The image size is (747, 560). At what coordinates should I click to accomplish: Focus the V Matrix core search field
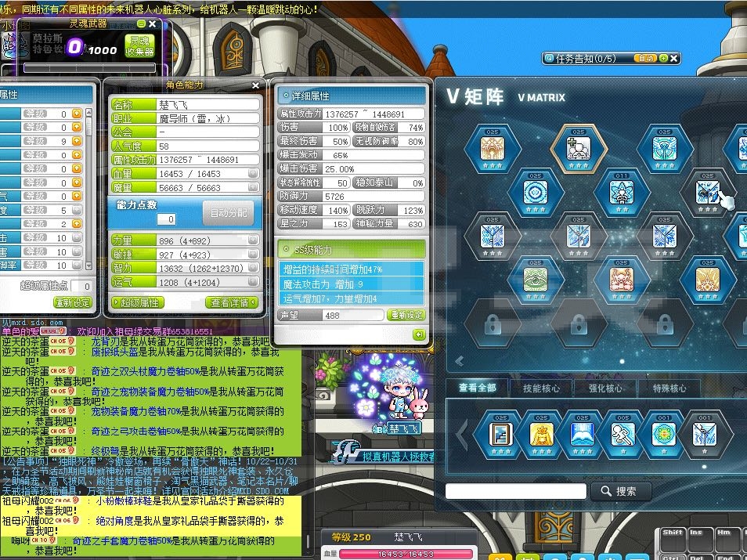[x=515, y=491]
